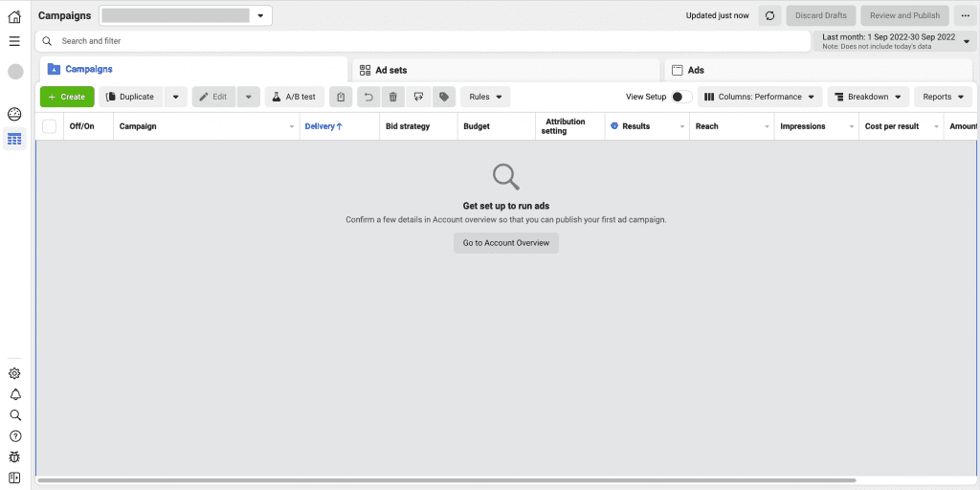Click the Discard Drafts button
Viewport: 980px width, 490px height.
coord(820,15)
